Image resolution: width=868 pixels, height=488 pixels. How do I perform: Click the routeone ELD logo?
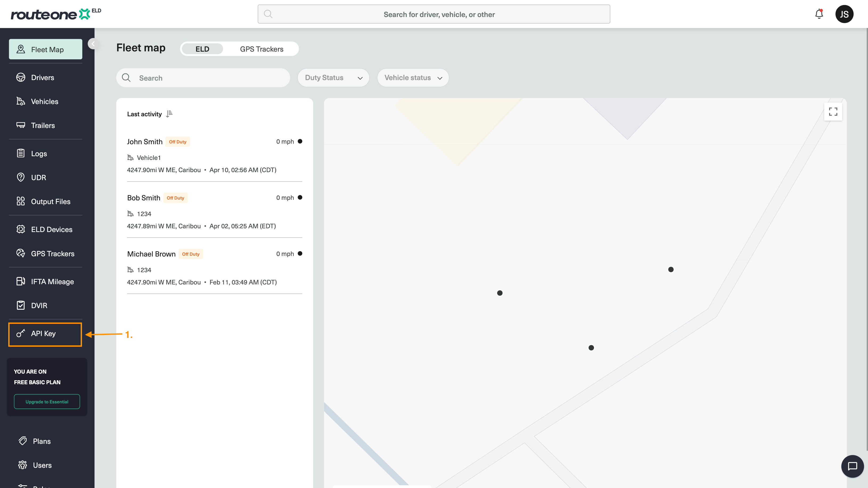(56, 14)
